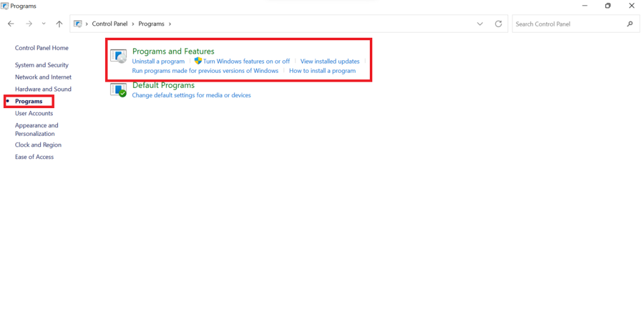Minimize the Programs window

tap(585, 6)
